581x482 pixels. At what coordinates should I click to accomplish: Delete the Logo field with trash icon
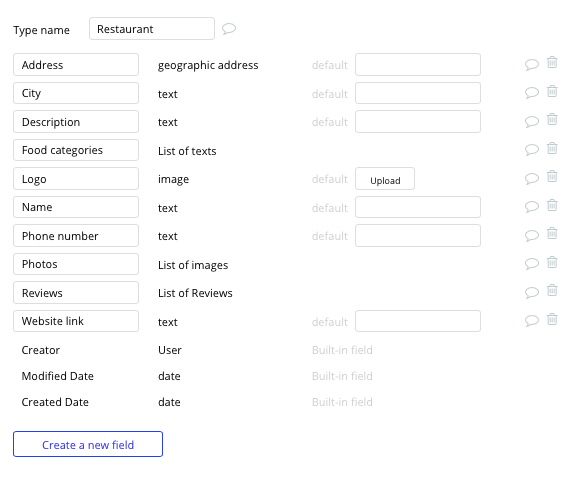click(552, 176)
